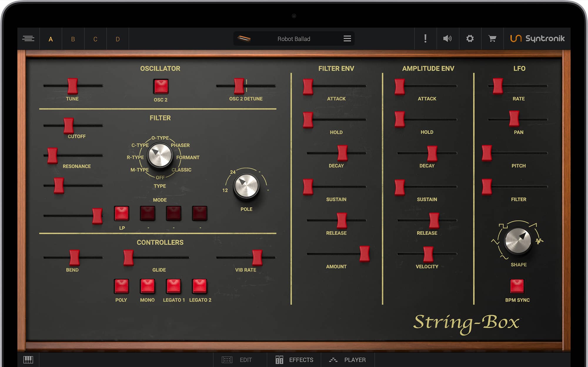The height and width of the screenshot is (367, 588).
Task: Open settings via the gear icon
Action: click(x=470, y=38)
